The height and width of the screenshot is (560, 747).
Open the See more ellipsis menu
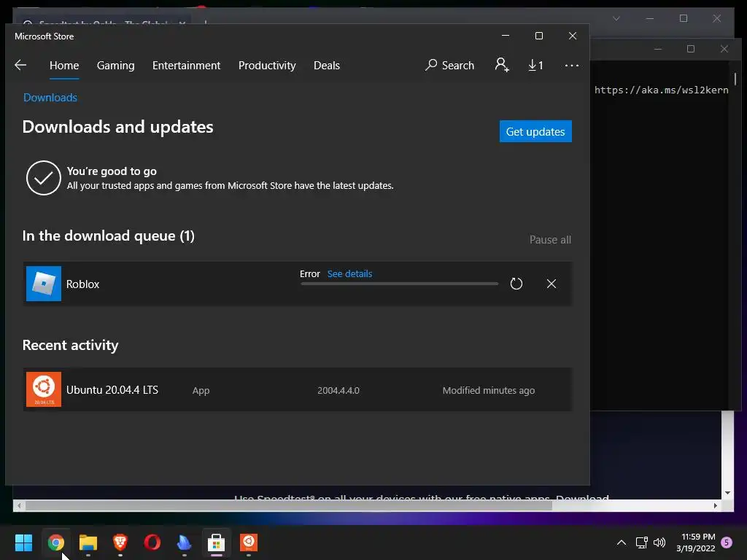pyautogui.click(x=571, y=66)
